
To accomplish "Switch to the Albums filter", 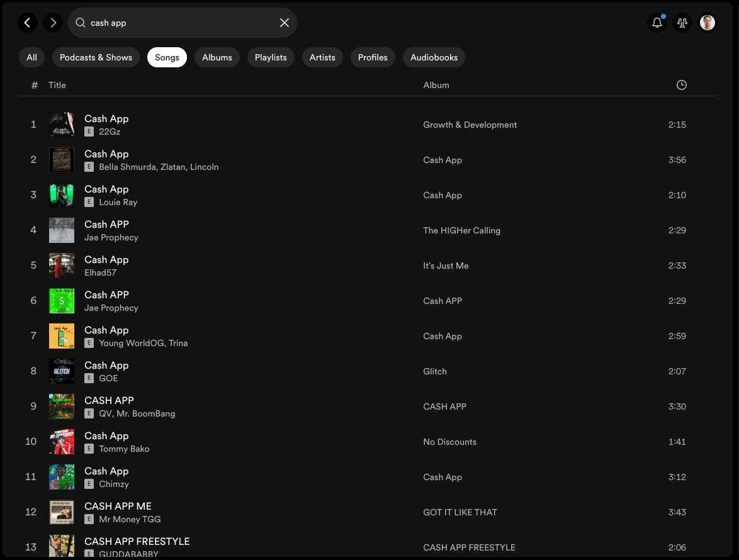I will [217, 57].
